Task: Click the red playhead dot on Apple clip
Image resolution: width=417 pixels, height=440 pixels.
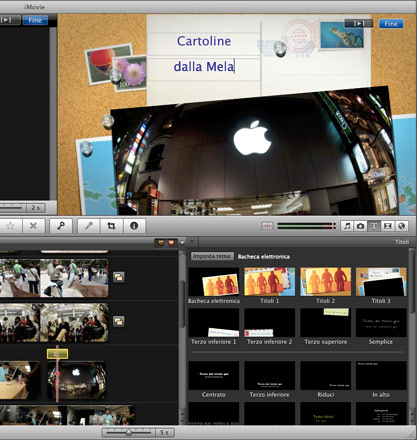Action: (57, 374)
